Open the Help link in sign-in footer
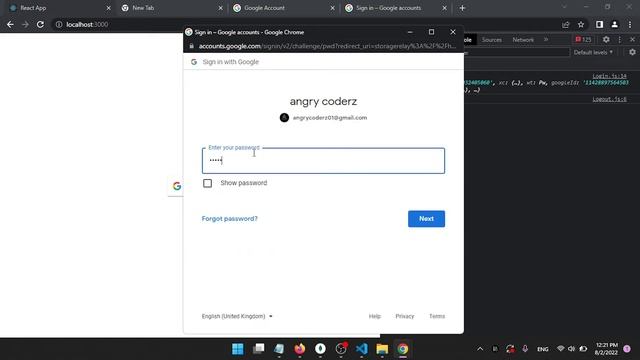This screenshot has width=640, height=360. [x=374, y=316]
